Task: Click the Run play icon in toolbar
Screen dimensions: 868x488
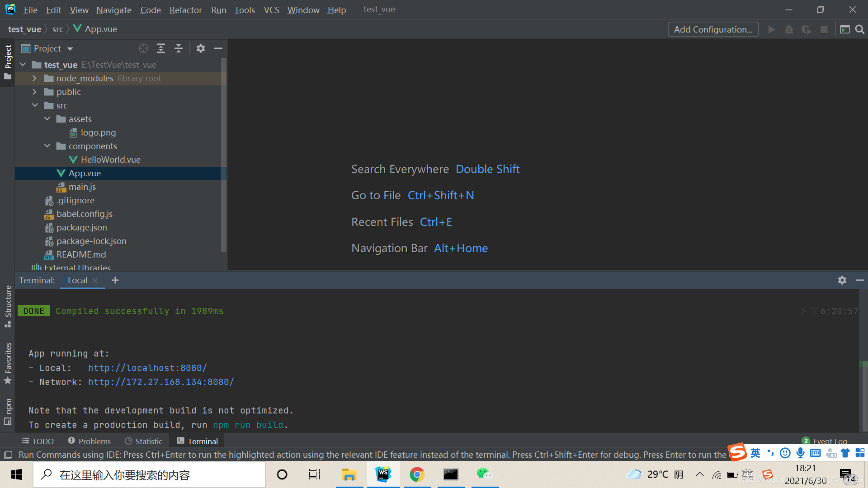Action: (772, 29)
